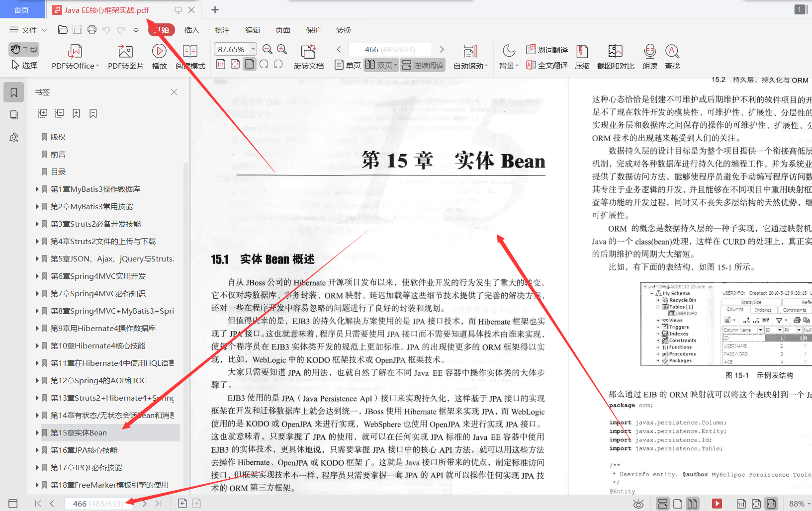This screenshot has height=511, width=812.
Task: Jump to first page in status bar
Action: point(38,504)
